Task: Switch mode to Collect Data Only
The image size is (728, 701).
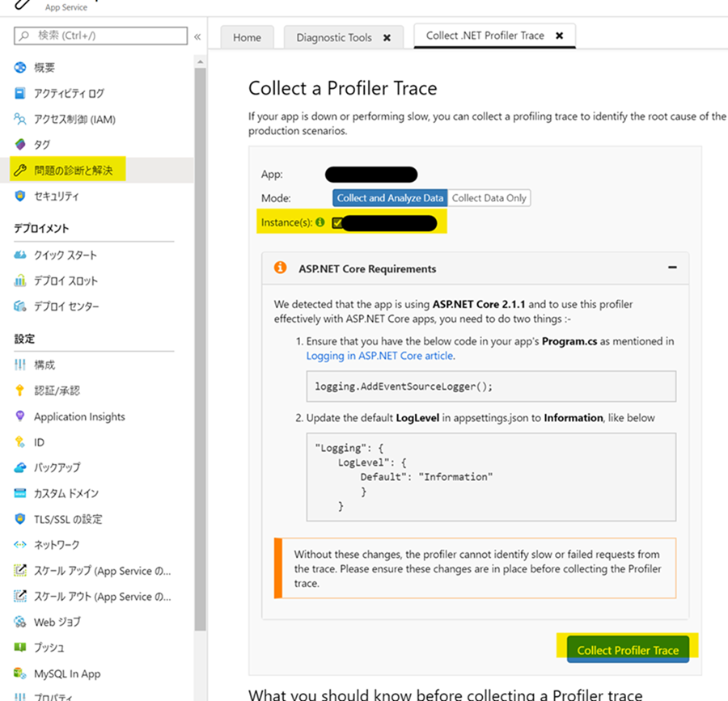Action: point(489,198)
